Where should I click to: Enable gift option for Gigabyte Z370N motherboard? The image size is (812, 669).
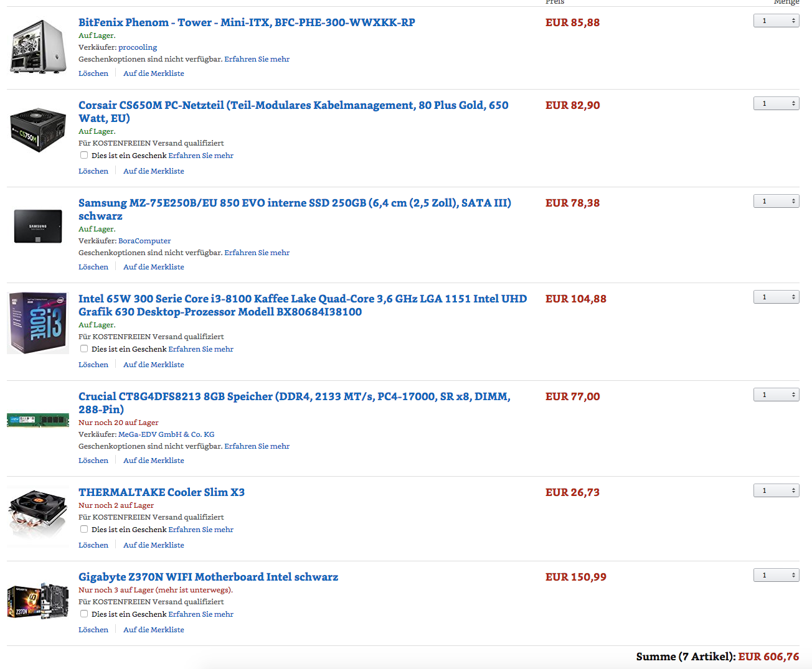tap(84, 614)
